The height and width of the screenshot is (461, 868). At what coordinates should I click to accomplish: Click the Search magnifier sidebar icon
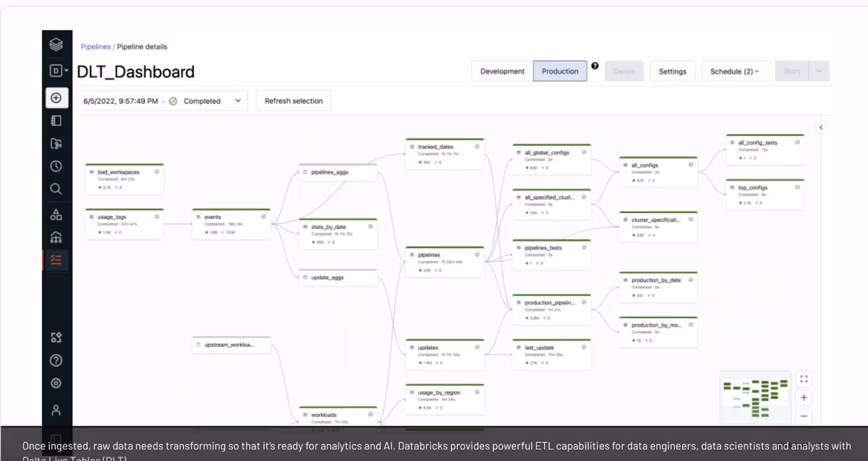pos(56,189)
